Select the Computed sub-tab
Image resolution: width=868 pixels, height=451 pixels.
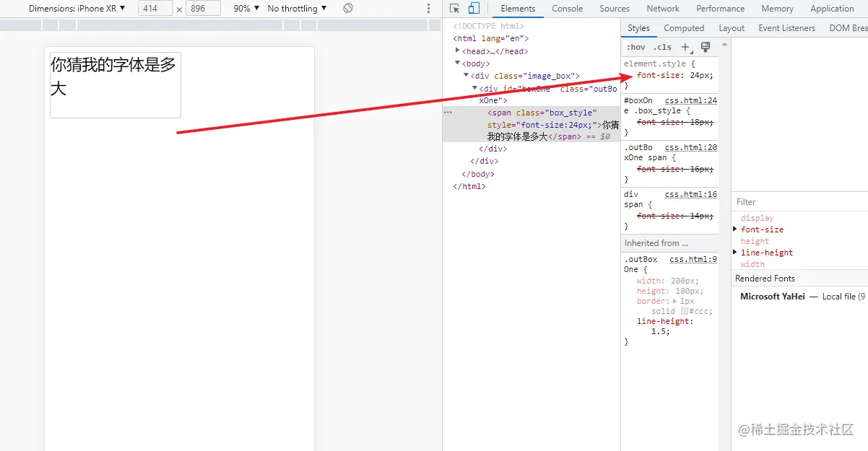(684, 28)
